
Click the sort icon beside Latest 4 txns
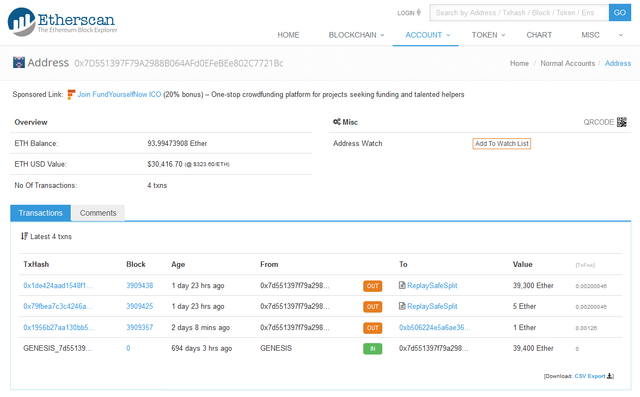coord(24,236)
